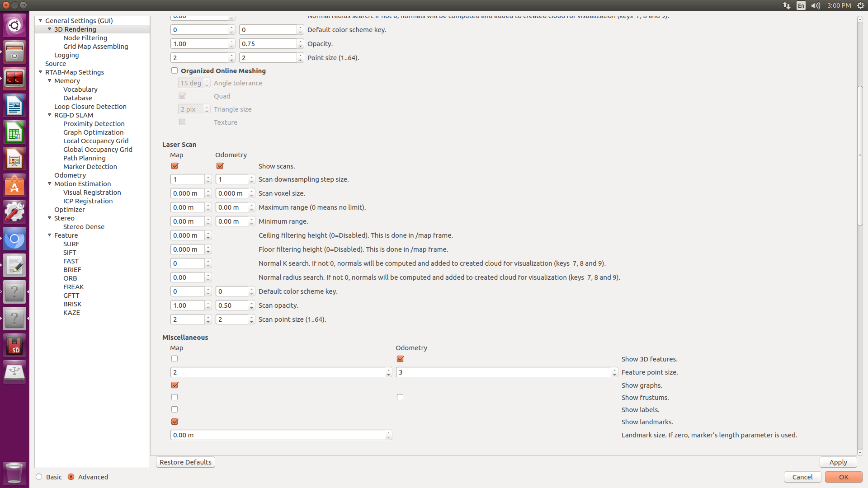Collapse the Motion Estimation tree node
The image size is (868, 488).
[x=50, y=183]
